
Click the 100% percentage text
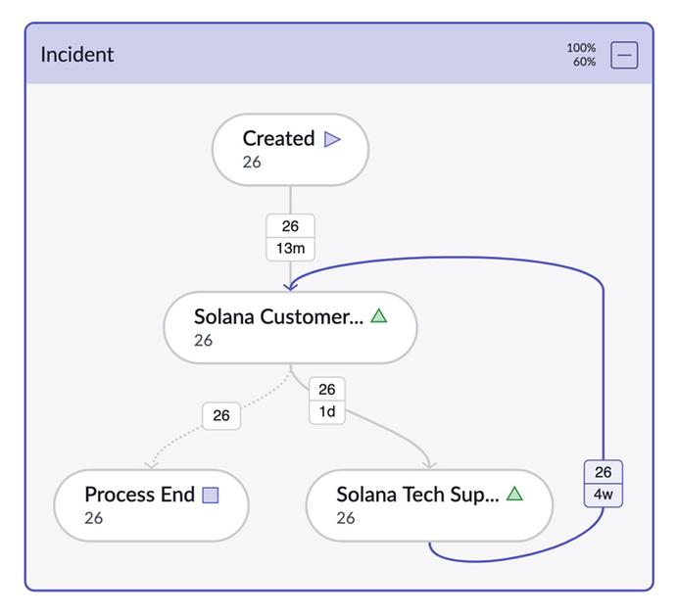pos(581,48)
